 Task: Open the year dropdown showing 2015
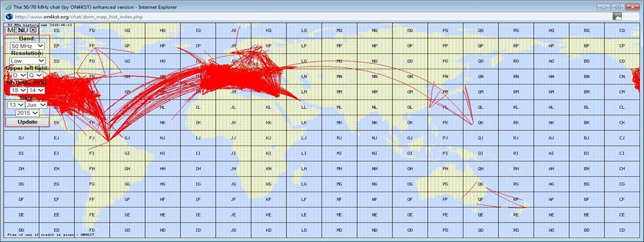28,113
